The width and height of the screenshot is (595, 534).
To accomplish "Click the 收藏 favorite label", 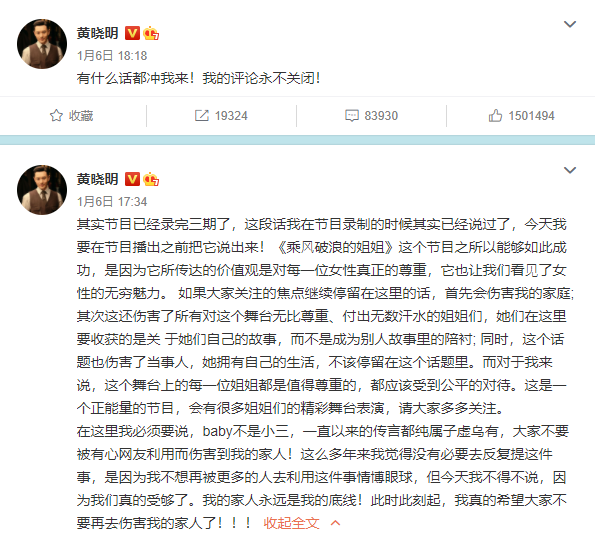I will pyautogui.click(x=81, y=116).
